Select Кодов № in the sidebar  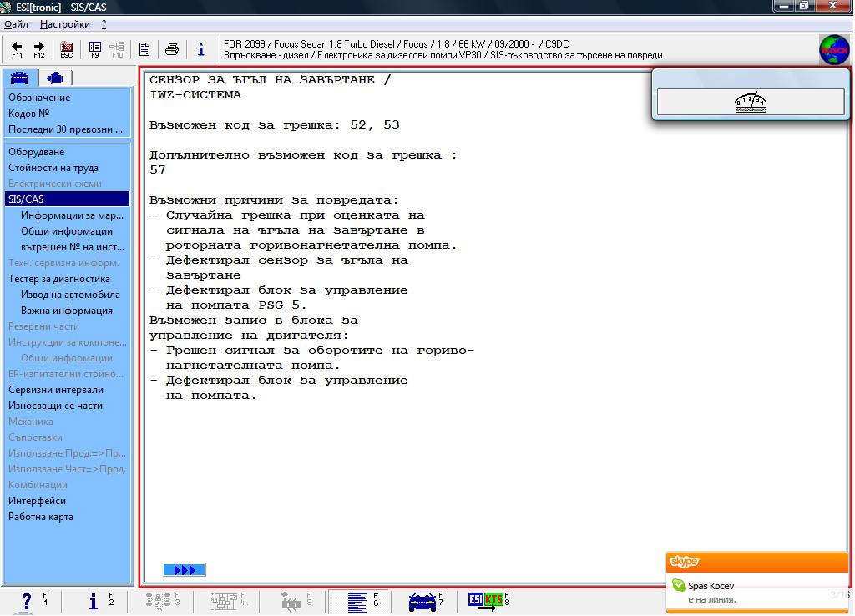coord(28,114)
